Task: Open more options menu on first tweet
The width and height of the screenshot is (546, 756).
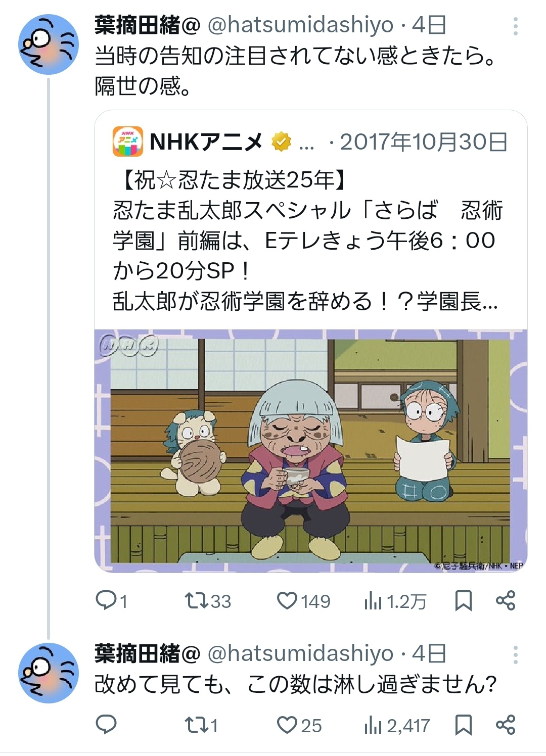Action: [515, 26]
